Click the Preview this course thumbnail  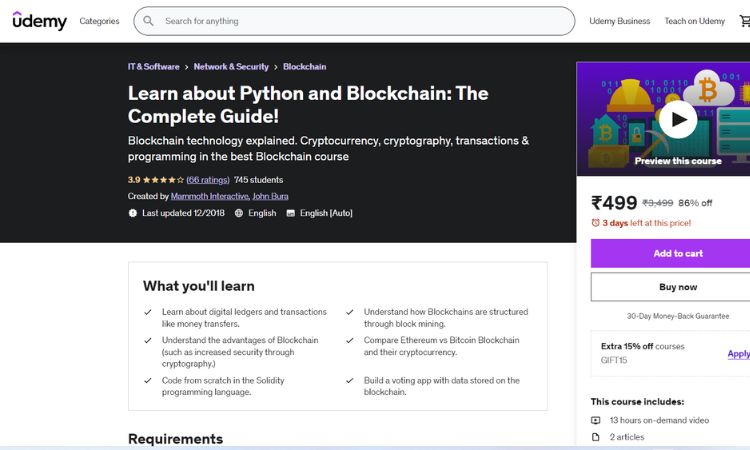(665, 119)
